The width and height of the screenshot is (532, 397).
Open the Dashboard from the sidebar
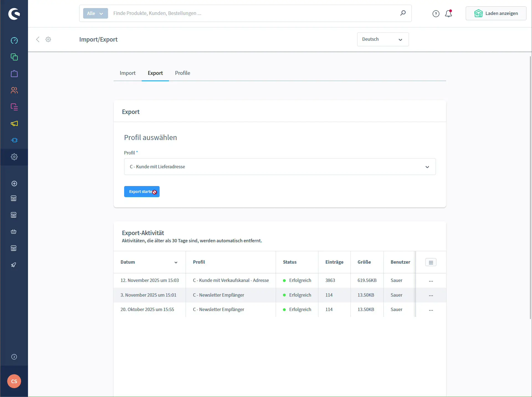[14, 40]
